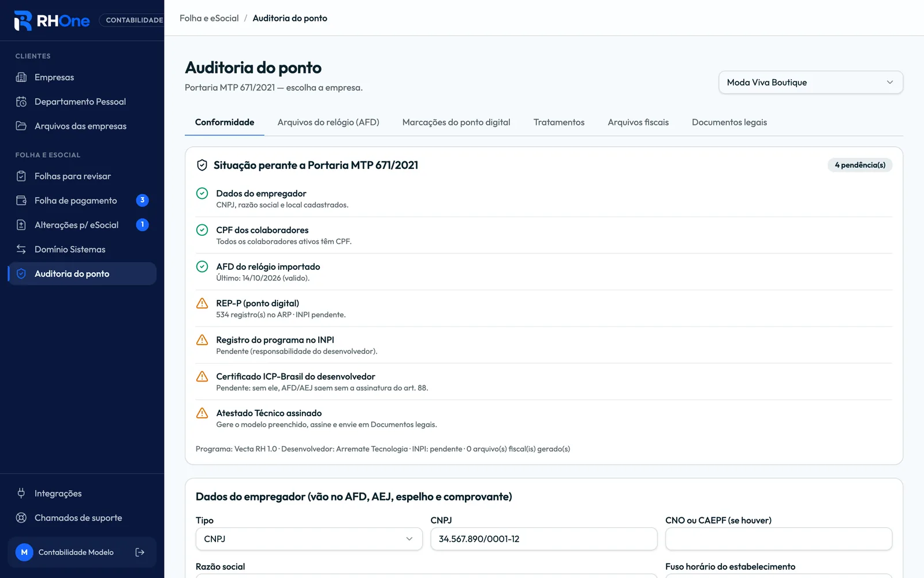Open the Marcações do ponto digital tab
Screen dimensions: 924x578
click(x=456, y=123)
